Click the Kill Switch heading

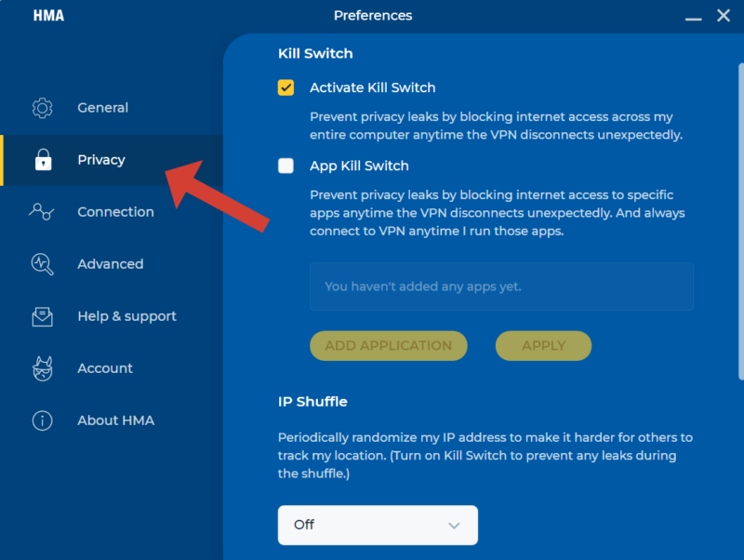coord(315,54)
